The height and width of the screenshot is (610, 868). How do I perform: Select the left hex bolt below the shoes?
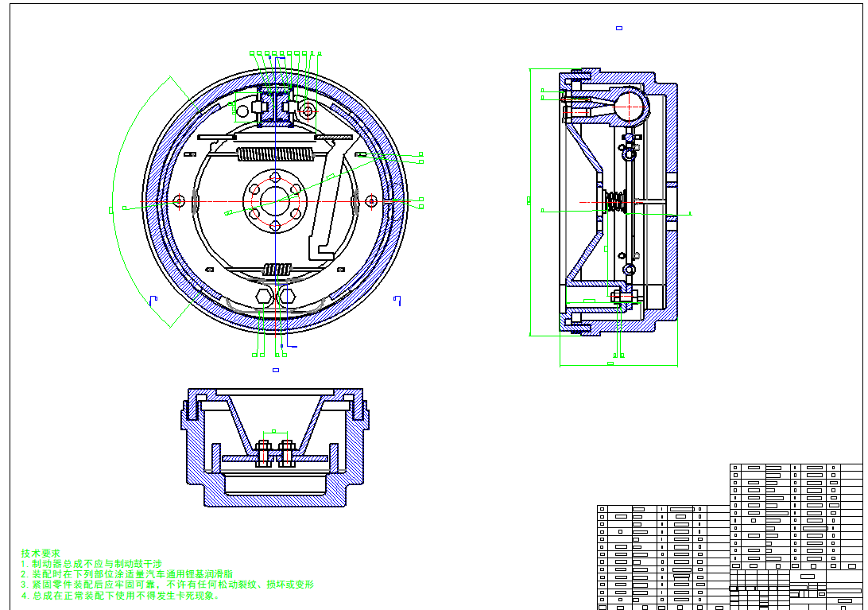263,297
